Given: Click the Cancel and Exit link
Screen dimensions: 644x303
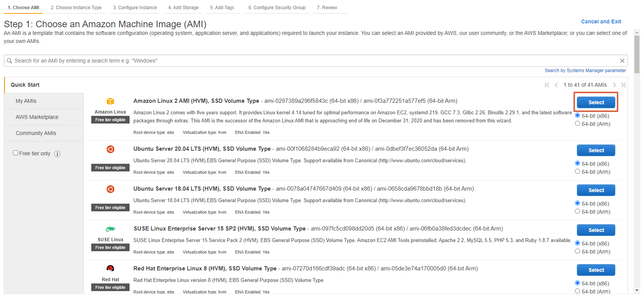Looking at the screenshot, I should [x=601, y=21].
